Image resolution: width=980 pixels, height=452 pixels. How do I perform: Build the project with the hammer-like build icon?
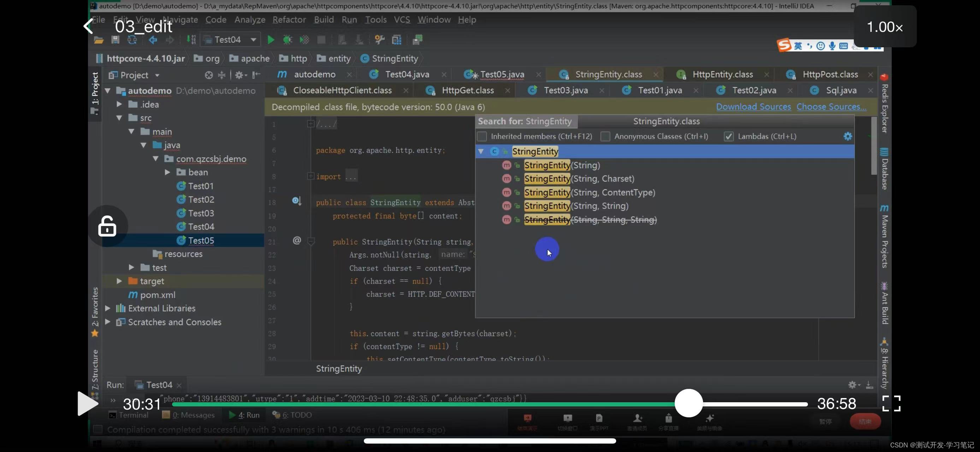[x=191, y=40]
